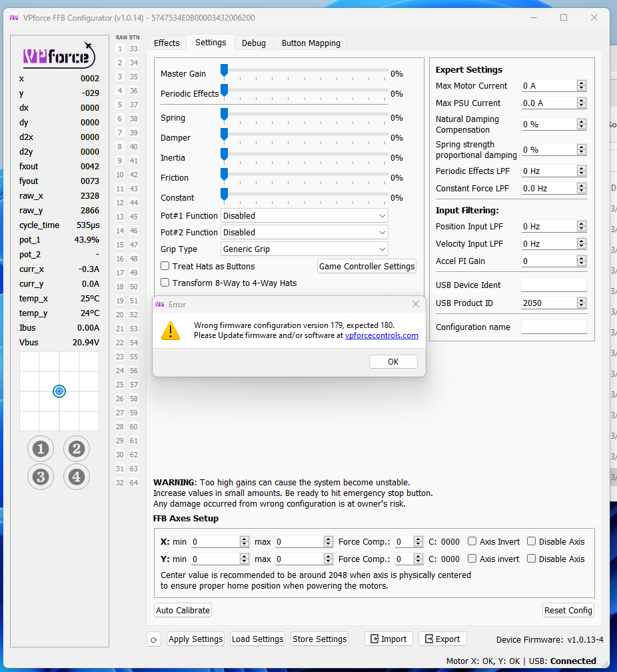Click the joystick position indicator dot

click(59, 391)
